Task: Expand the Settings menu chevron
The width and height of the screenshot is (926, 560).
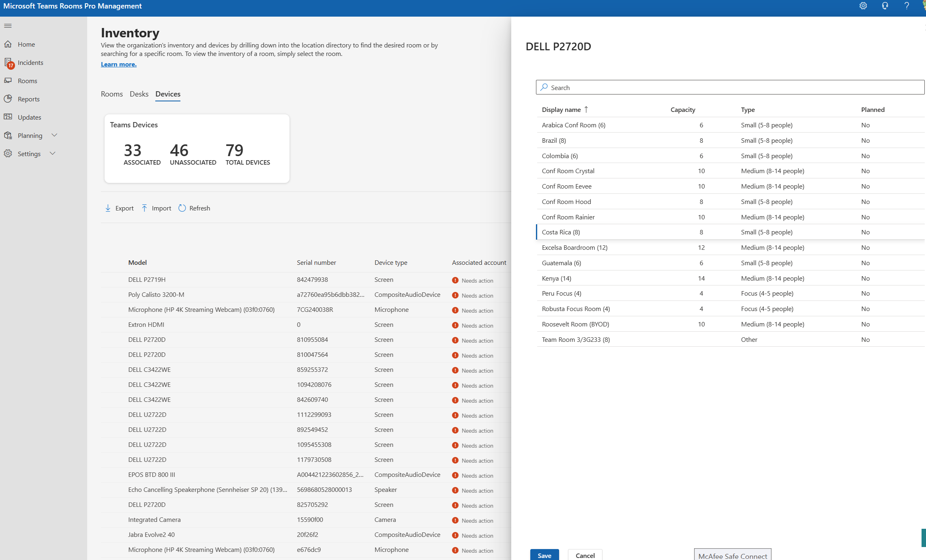Action: (x=52, y=153)
